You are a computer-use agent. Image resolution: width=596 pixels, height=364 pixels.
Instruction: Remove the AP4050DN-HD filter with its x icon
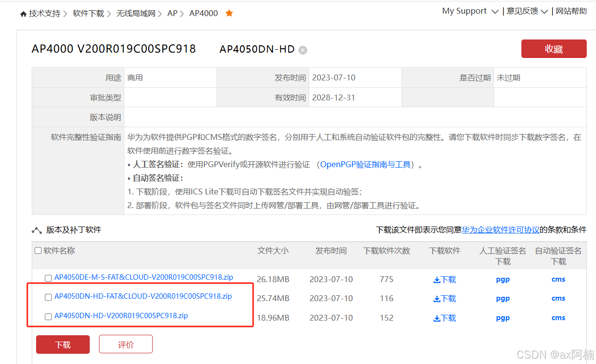[x=303, y=50]
